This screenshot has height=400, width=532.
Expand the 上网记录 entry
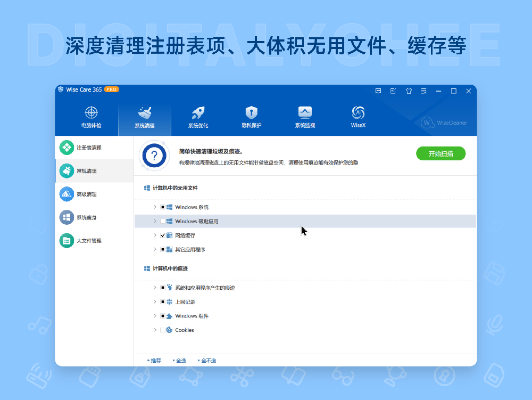[154, 301]
